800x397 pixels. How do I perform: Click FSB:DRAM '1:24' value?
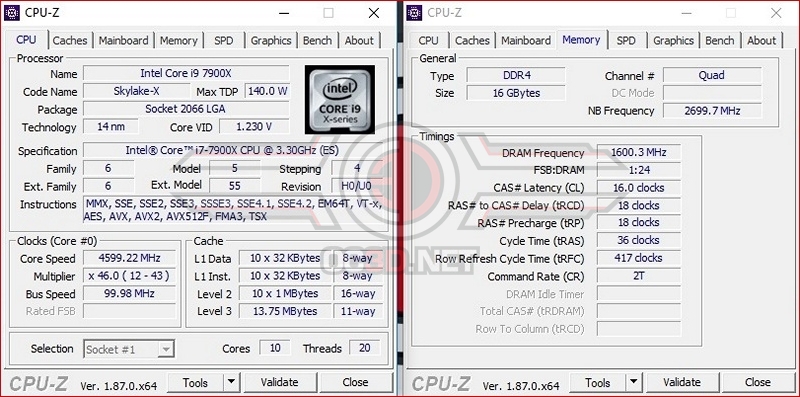coord(639,170)
